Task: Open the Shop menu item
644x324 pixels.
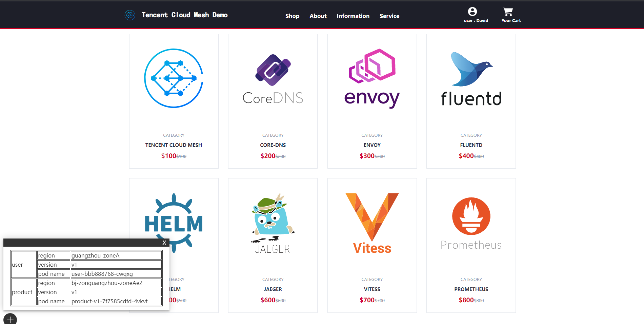Action: [292, 16]
